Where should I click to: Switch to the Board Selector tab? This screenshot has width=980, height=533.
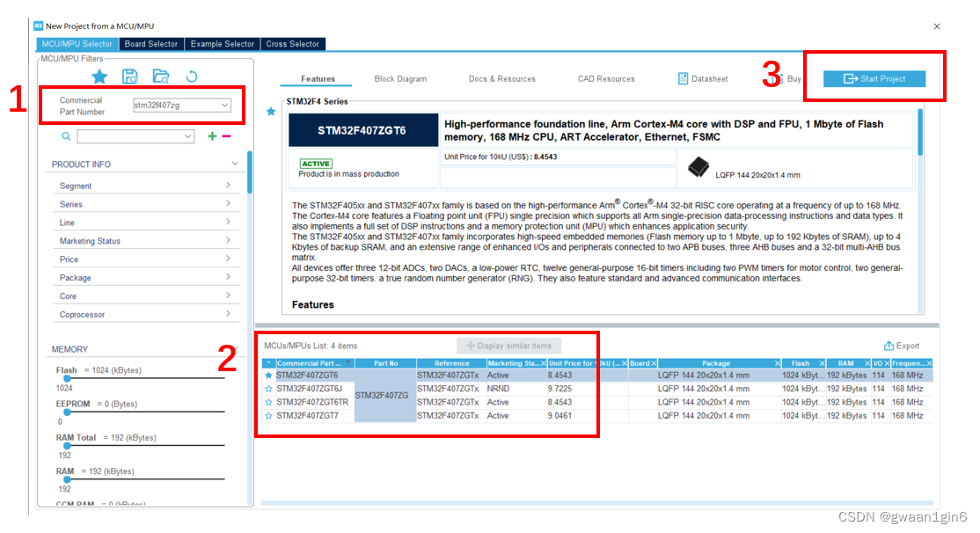[151, 44]
